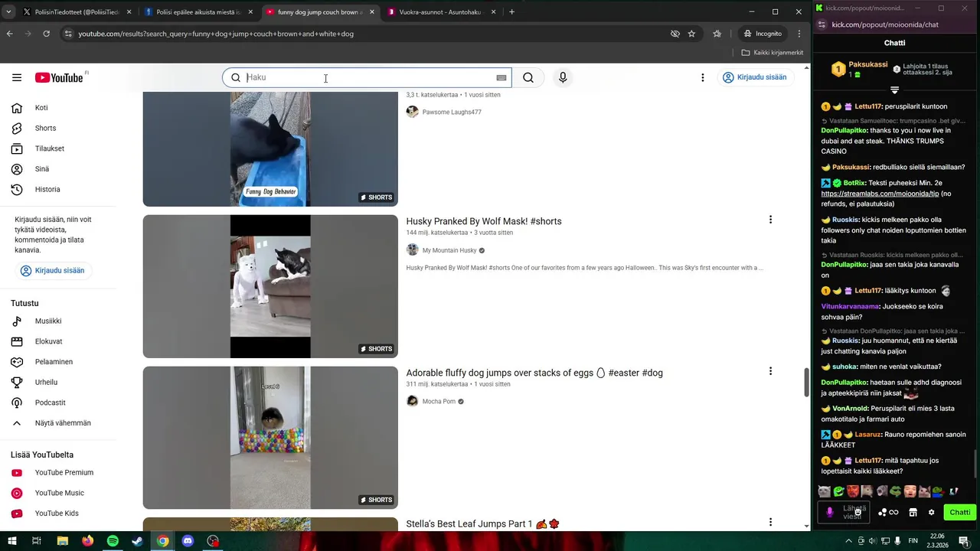This screenshot has width=980, height=551.
Task: Click the Haku search input field
Action: coord(371,77)
